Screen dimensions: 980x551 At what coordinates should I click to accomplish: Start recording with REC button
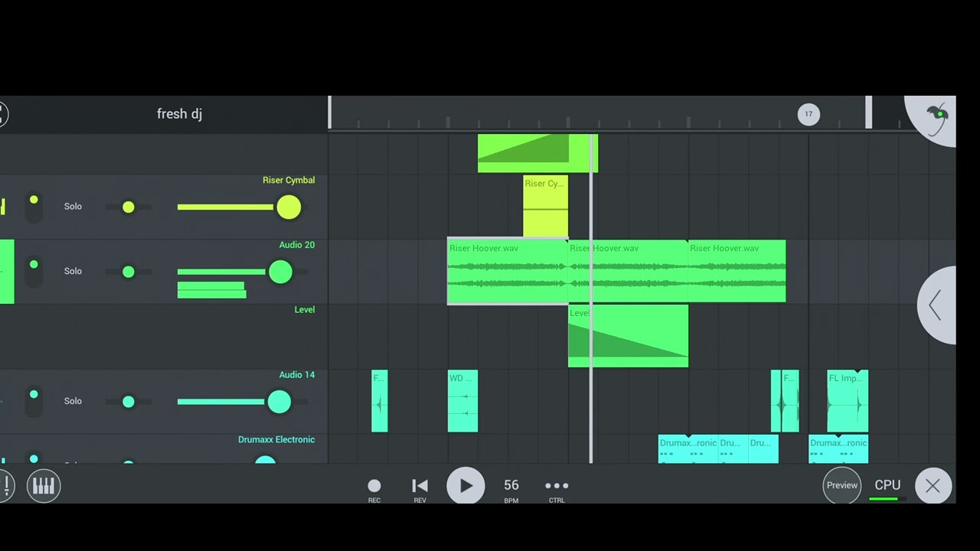(x=374, y=490)
